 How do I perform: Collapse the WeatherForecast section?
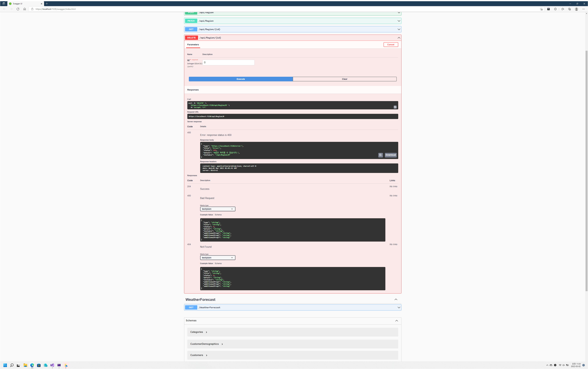[396, 299]
